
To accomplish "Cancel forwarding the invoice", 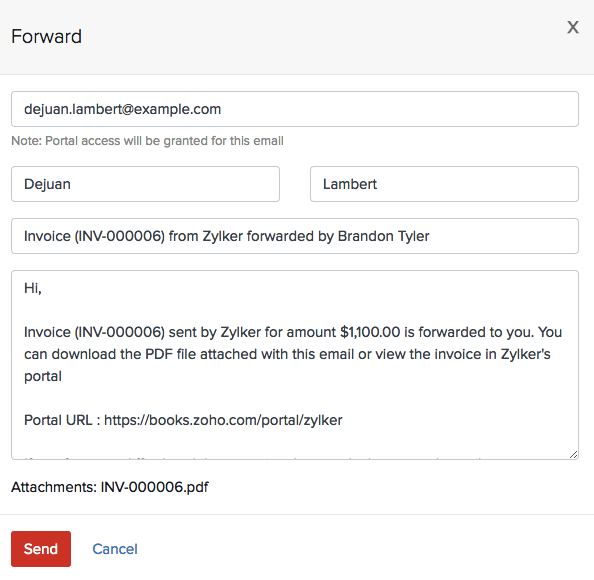I will pos(115,549).
